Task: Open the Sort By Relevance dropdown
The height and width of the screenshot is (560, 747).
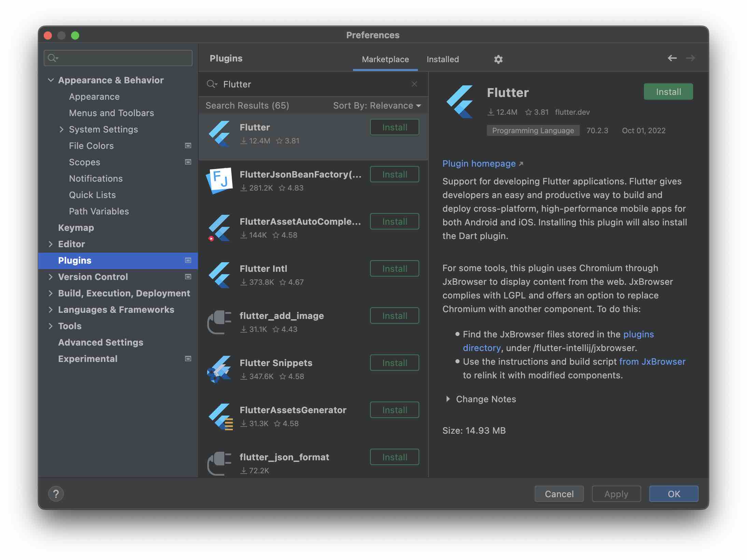Action: tap(376, 106)
